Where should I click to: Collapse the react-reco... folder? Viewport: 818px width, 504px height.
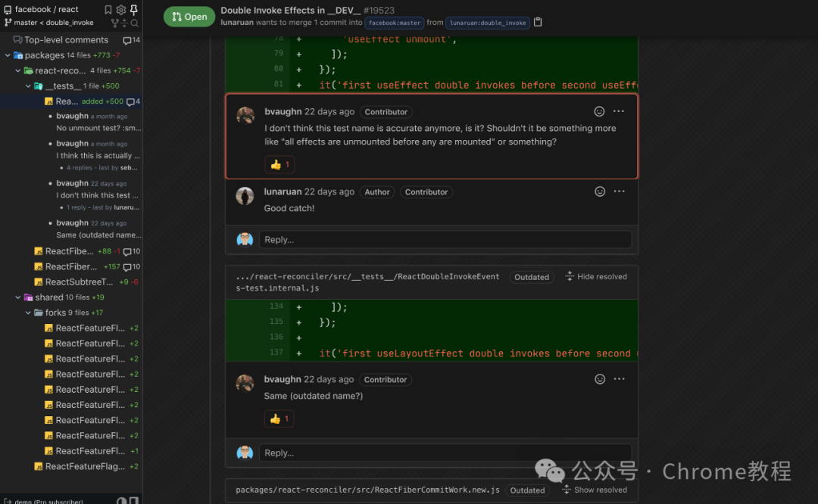click(x=18, y=70)
